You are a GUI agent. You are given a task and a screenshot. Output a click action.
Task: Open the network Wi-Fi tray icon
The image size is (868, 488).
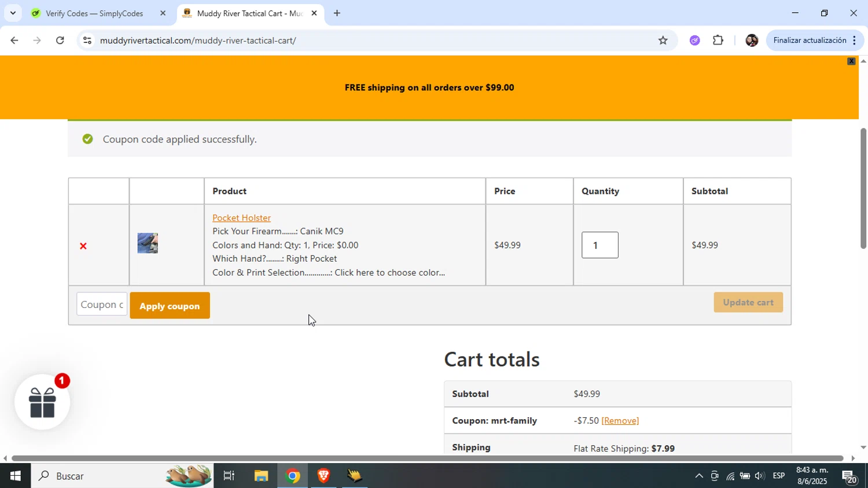730,476
